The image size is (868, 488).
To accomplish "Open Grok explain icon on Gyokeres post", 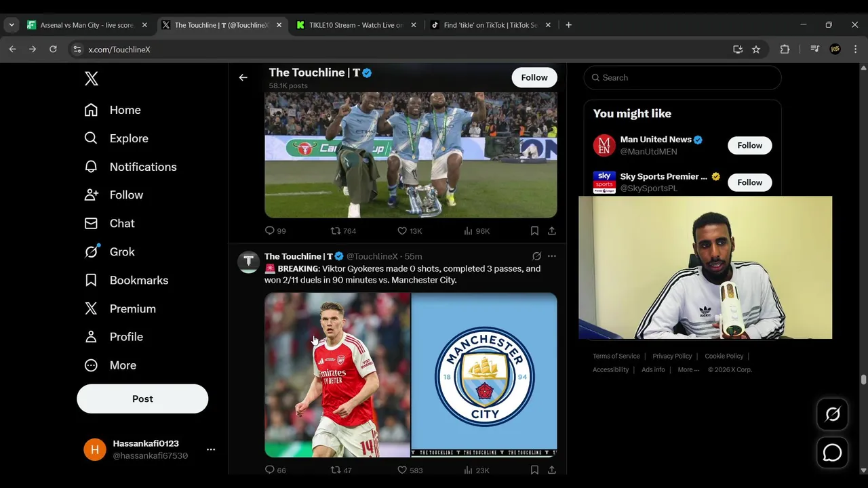I will coord(536,256).
